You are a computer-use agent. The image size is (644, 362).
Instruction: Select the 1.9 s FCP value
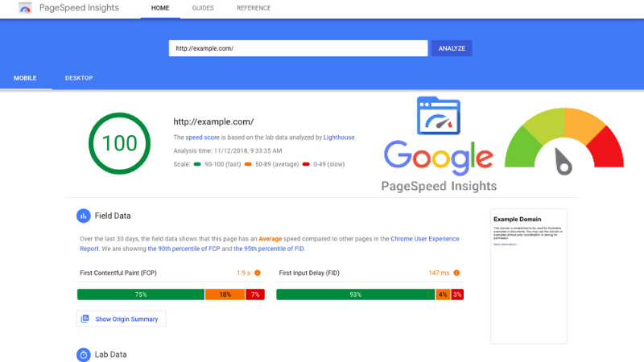244,273
